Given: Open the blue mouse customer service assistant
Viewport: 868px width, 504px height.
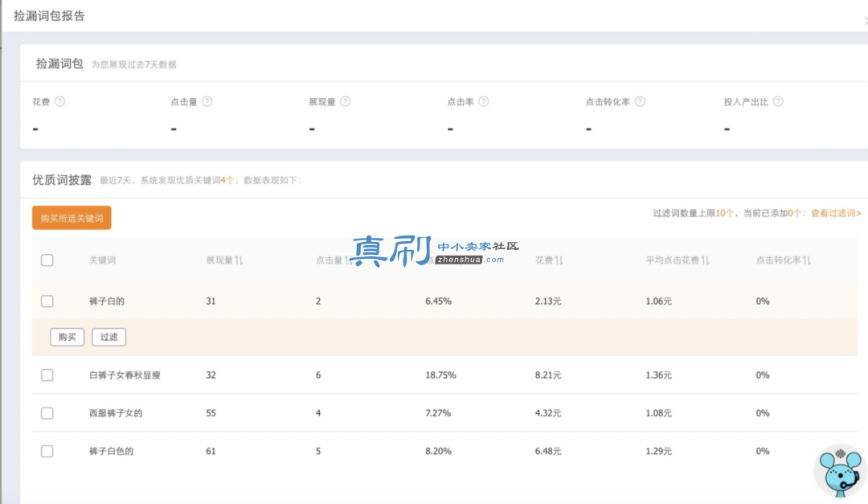Looking at the screenshot, I should [841, 471].
